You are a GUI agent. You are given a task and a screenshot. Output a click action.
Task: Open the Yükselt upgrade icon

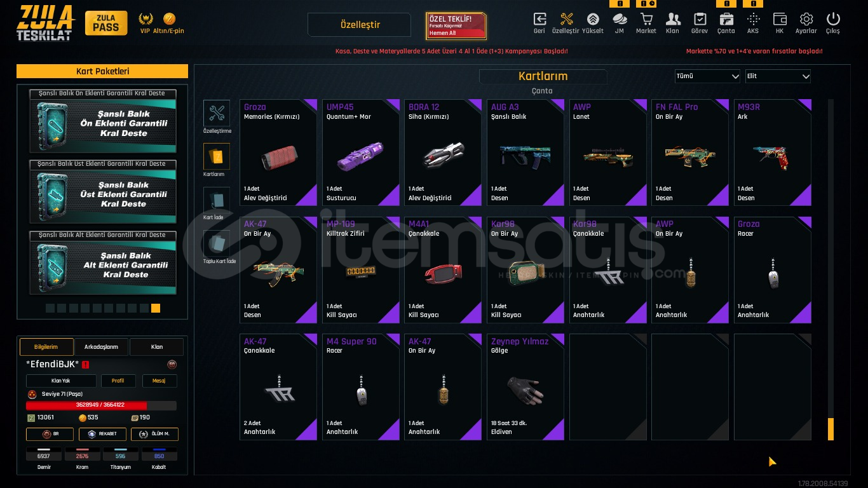coord(593,20)
